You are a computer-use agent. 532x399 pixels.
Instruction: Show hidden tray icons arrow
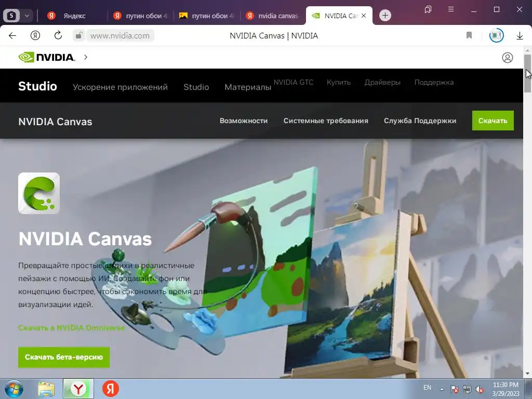pyautogui.click(x=442, y=389)
